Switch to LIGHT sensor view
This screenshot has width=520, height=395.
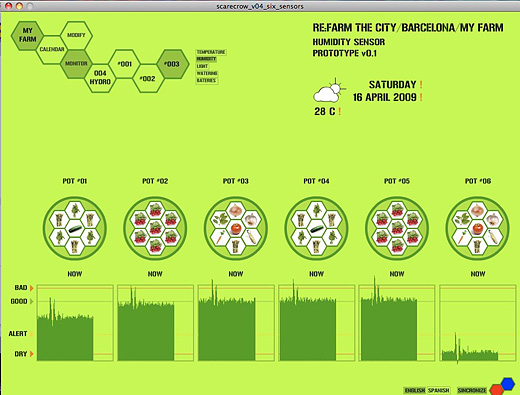click(x=202, y=66)
